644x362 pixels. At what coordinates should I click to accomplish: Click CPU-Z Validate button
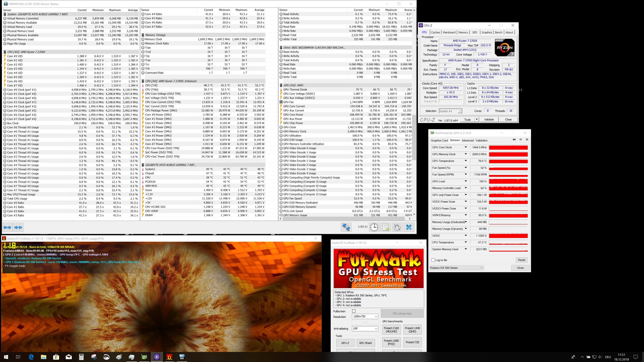coord(489,120)
